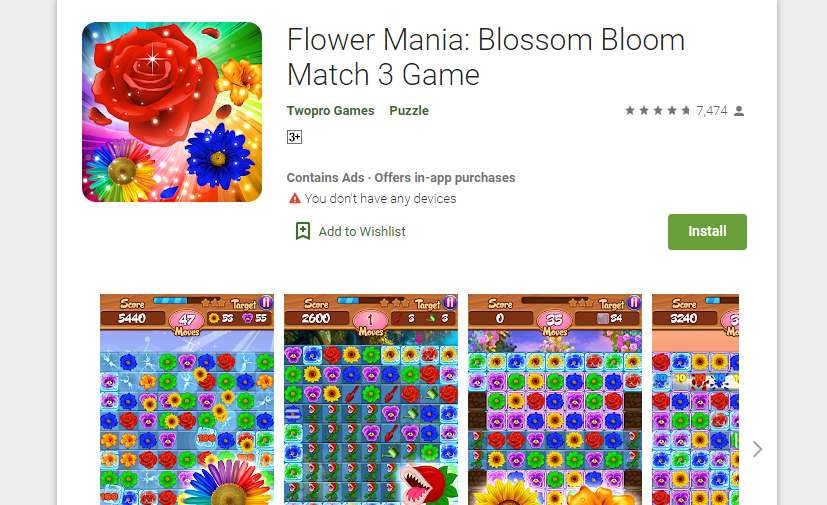Screen dimensions: 827x505
Task: Open the fourth screenshot with score 3240
Action: pyautogui.click(x=695, y=399)
